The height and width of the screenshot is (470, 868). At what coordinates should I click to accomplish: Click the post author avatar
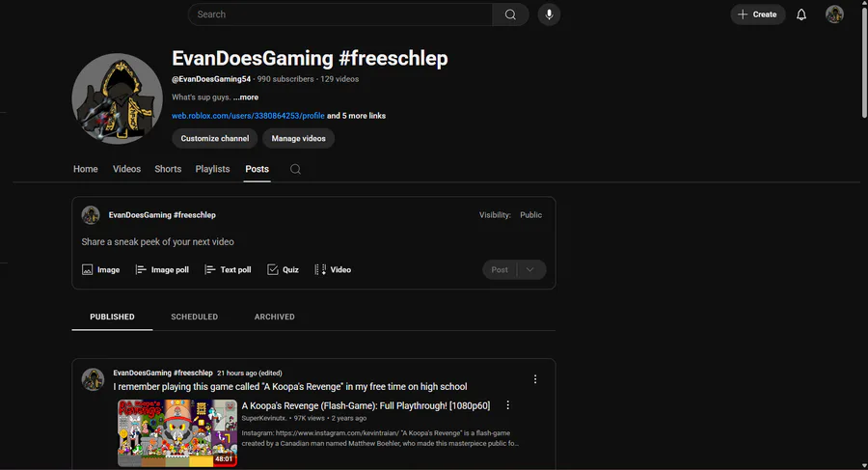click(x=93, y=379)
